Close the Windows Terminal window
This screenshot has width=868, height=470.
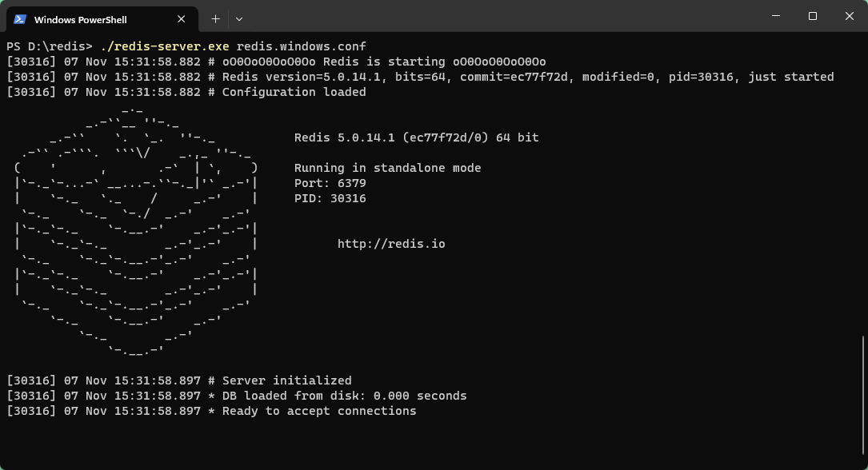(x=849, y=16)
